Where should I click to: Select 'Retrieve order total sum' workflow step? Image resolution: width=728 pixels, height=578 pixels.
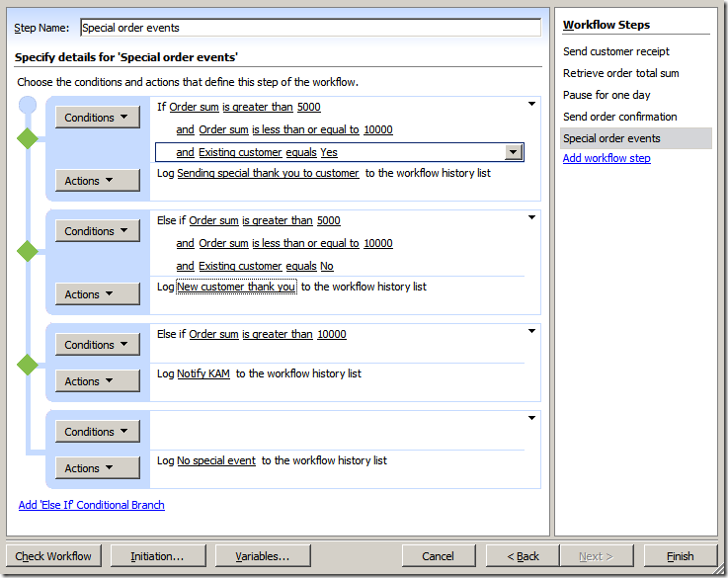[620, 73]
